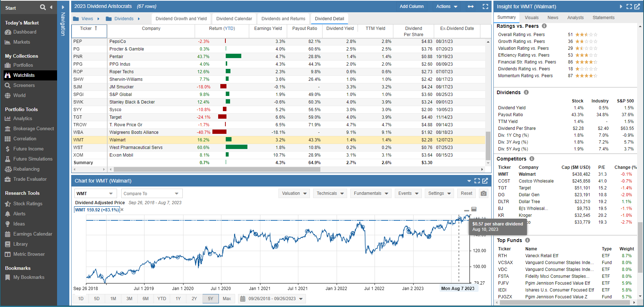The width and height of the screenshot is (644, 307).
Task: Select the 5Y chart range
Action: coord(211,299)
